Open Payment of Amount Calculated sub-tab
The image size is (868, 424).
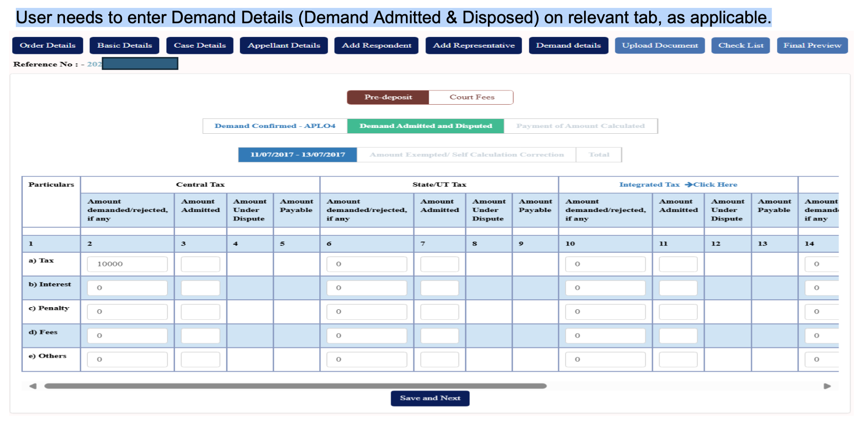point(580,126)
